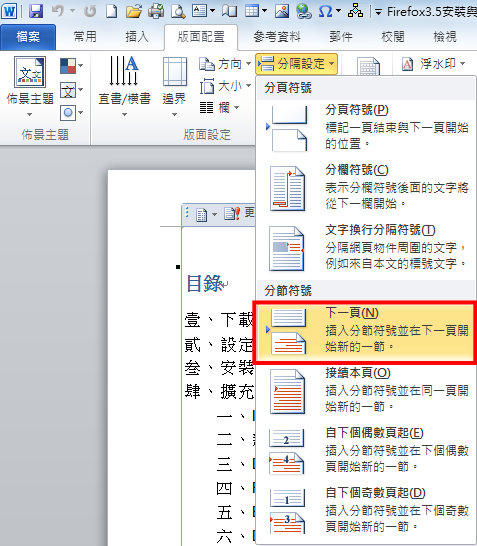The image size is (477, 546).
Task: Expand the 方向 orientation dropdown
Action: click(225, 64)
